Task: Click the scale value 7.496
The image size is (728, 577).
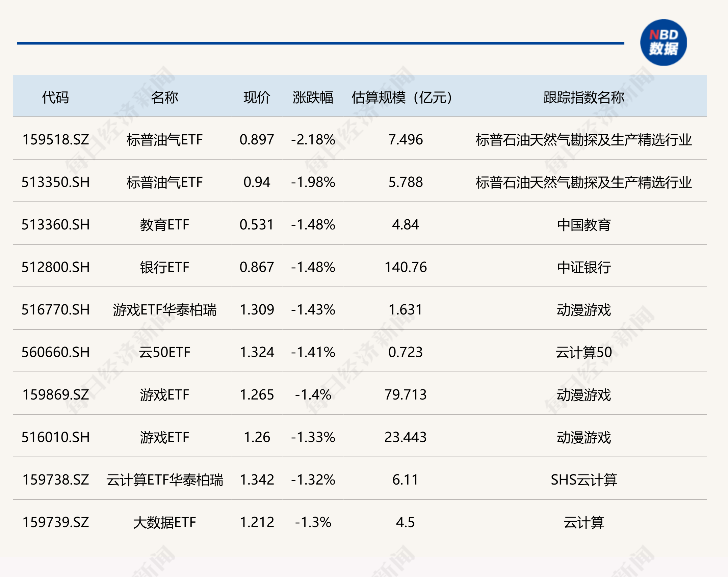Action: 406,140
